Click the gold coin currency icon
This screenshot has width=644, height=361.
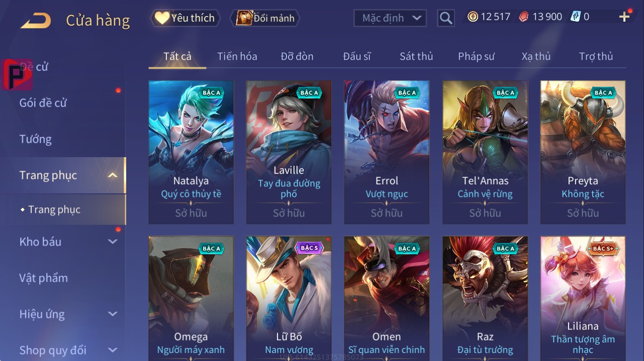[473, 17]
